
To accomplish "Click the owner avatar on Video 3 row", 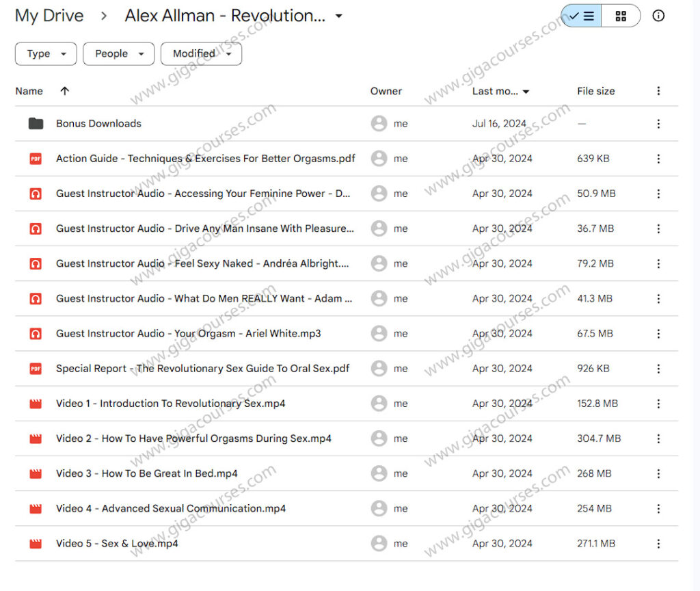I will [x=379, y=473].
